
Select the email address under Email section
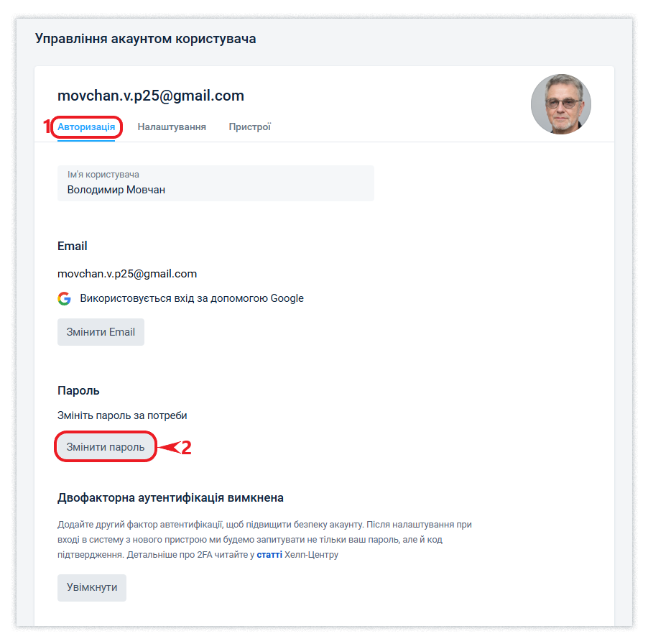pos(127,274)
